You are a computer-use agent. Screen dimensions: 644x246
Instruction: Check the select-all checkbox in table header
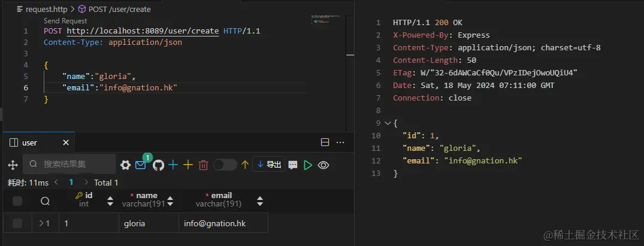click(x=17, y=201)
